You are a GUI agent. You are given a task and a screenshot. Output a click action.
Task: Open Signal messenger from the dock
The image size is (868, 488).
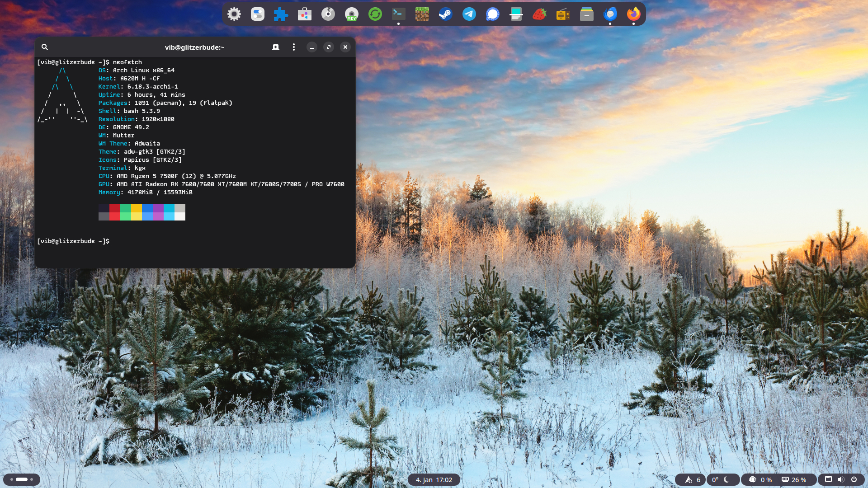492,14
